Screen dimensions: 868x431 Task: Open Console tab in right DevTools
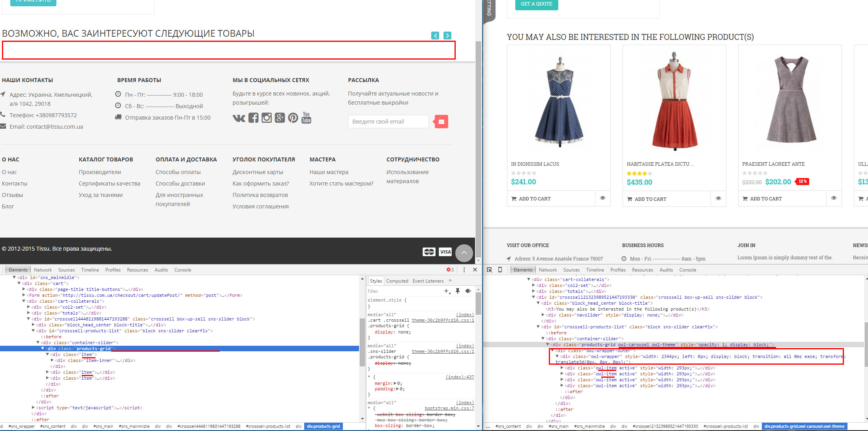tap(687, 270)
